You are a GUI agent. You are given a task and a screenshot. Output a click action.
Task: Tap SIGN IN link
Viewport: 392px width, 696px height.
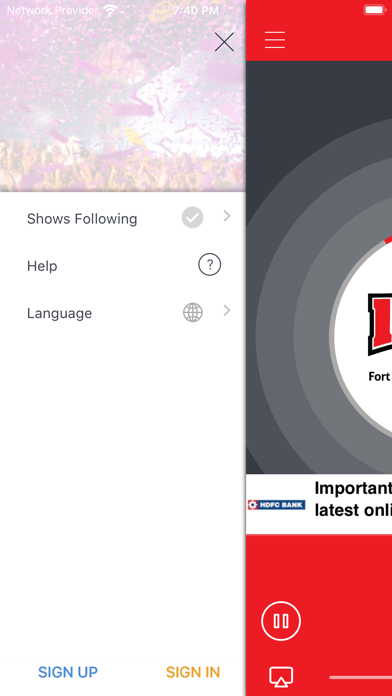(193, 672)
